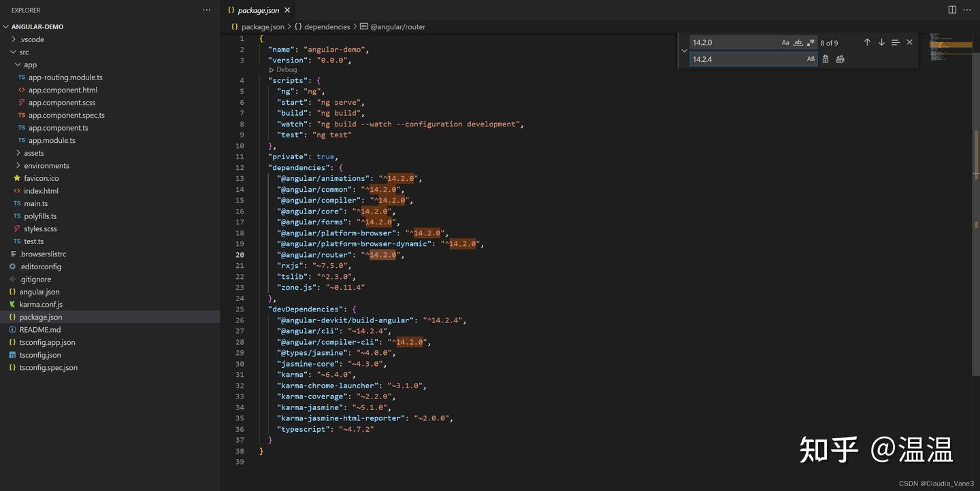Open index.html in explorer
Image resolution: width=980 pixels, height=491 pixels.
click(x=110, y=190)
